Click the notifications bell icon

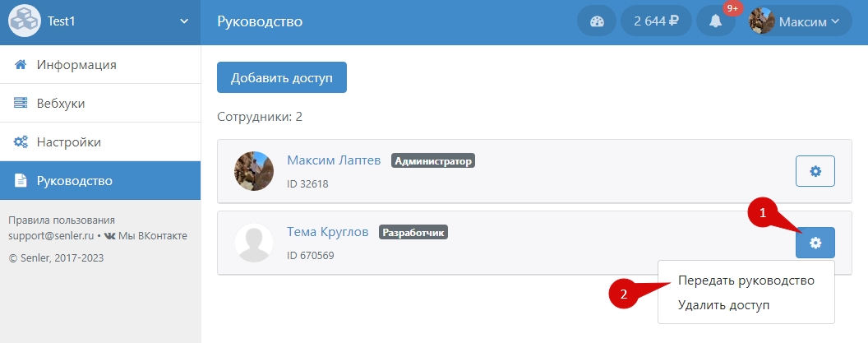[715, 21]
